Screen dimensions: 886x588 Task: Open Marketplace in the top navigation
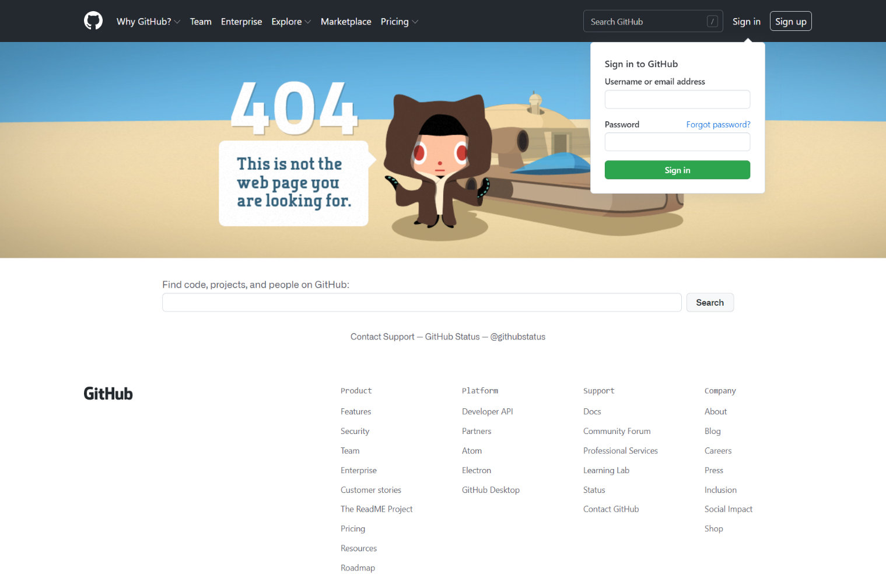coord(346,22)
